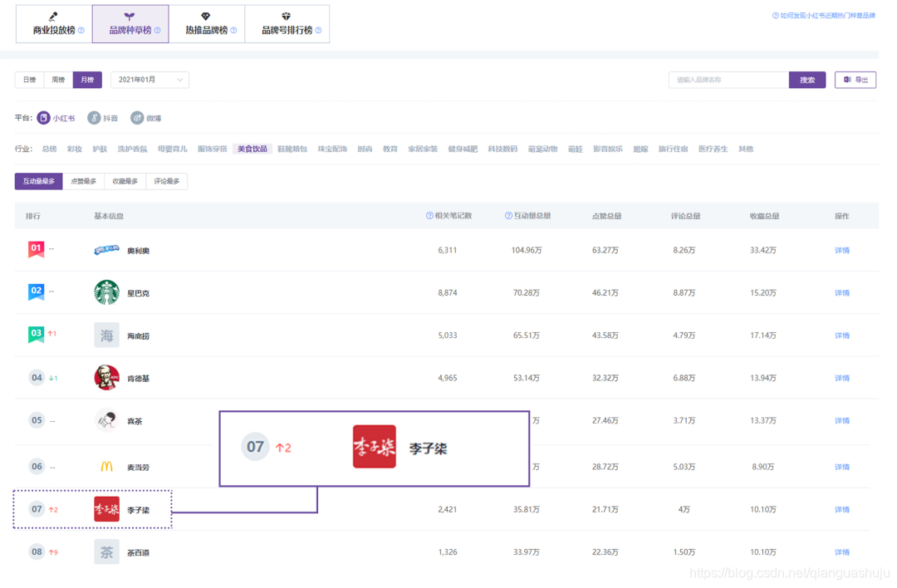Select 家居家装 industry filter
The image size is (897, 588).
click(423, 149)
